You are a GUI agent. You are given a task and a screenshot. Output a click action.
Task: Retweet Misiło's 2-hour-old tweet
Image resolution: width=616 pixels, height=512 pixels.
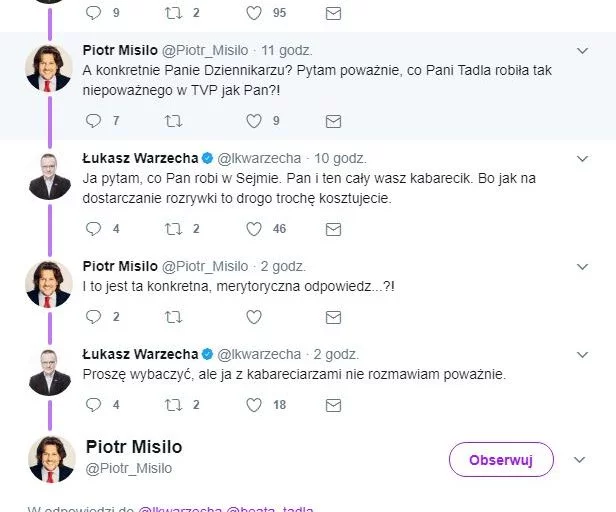point(174,317)
